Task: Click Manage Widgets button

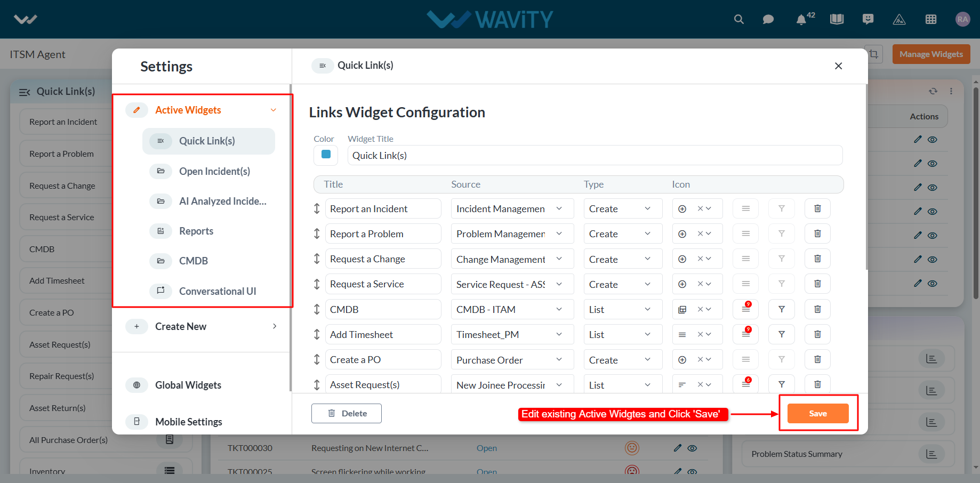Action: [931, 54]
